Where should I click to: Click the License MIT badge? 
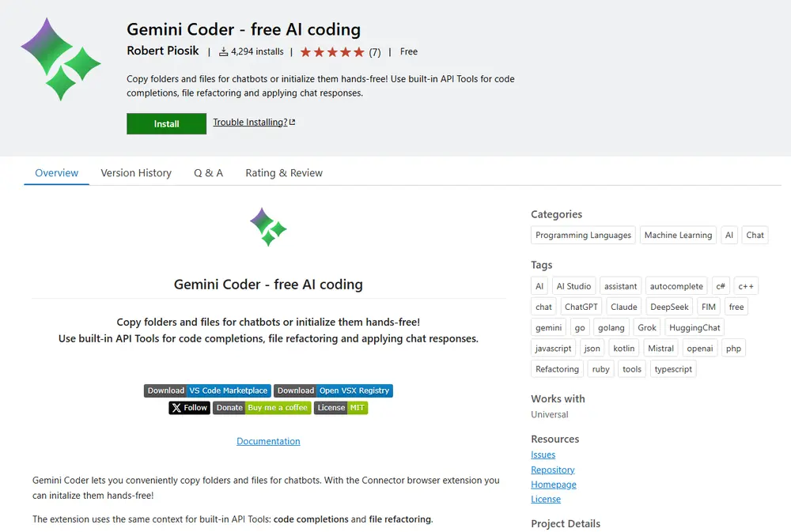340,407
